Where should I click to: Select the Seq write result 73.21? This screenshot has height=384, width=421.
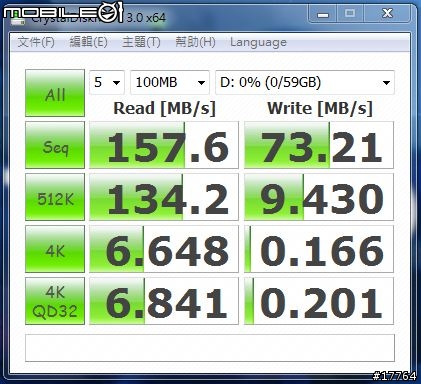(319, 145)
